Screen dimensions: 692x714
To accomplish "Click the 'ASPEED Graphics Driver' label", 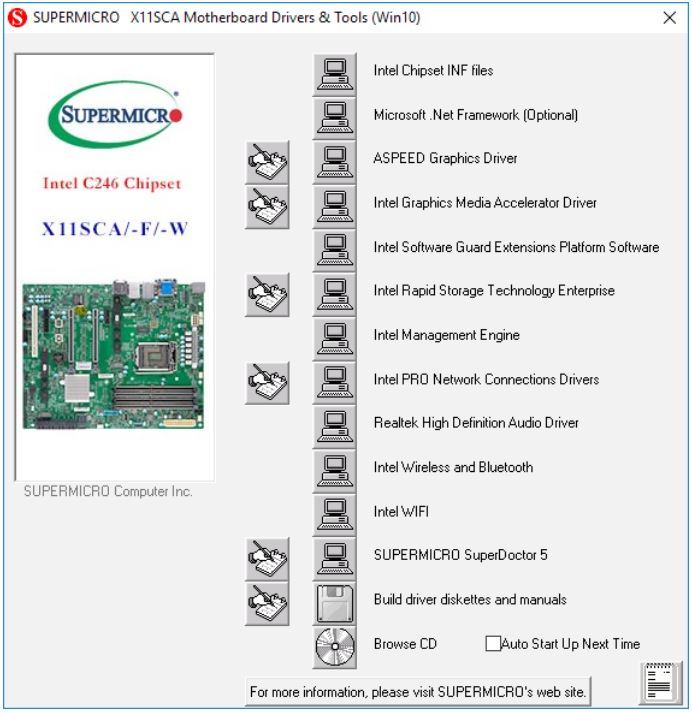I will (x=445, y=158).
